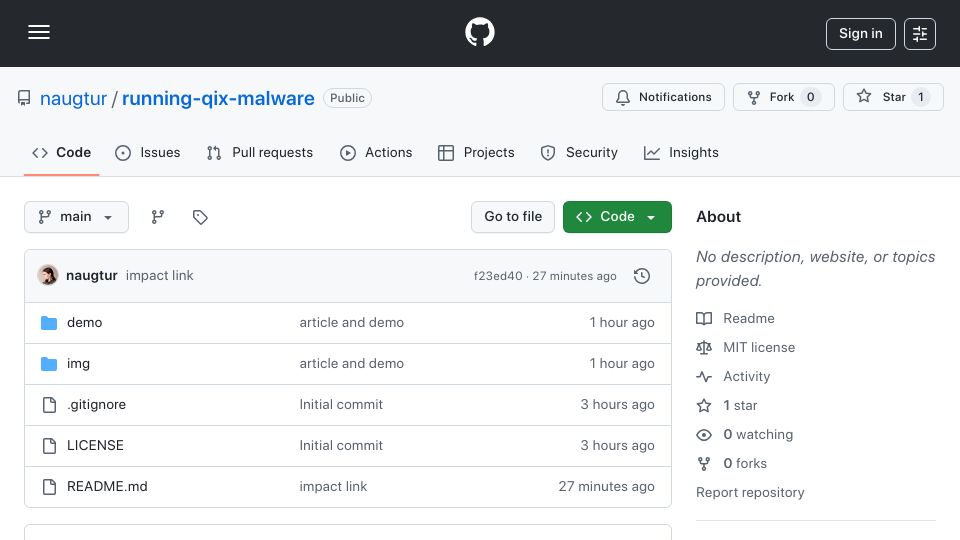View the Security tab
The height and width of the screenshot is (540, 960).
(579, 152)
